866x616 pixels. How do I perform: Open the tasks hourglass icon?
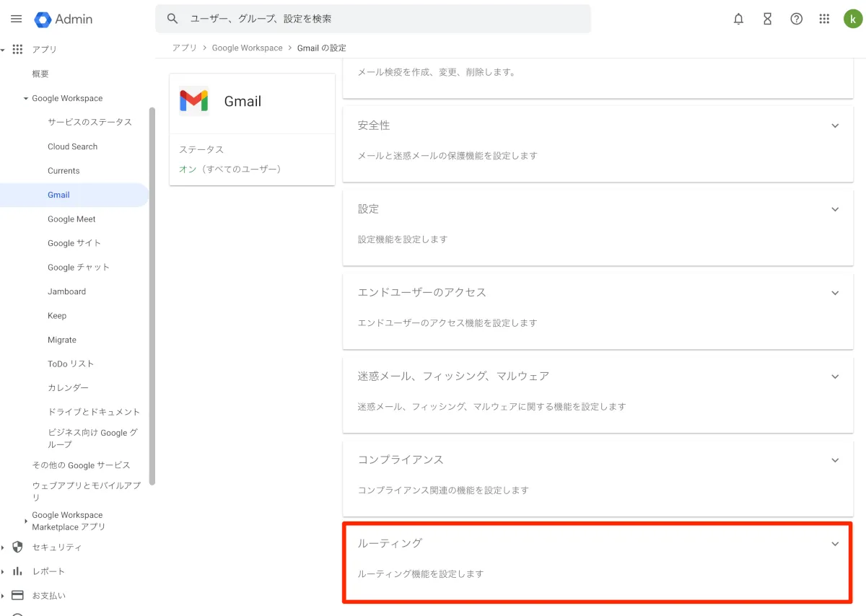click(x=767, y=19)
